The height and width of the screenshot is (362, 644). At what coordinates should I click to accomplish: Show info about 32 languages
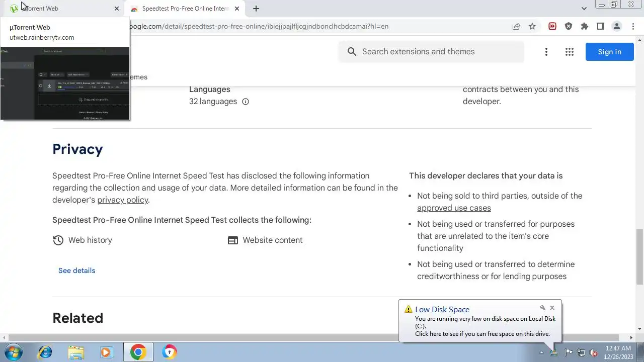tap(246, 102)
